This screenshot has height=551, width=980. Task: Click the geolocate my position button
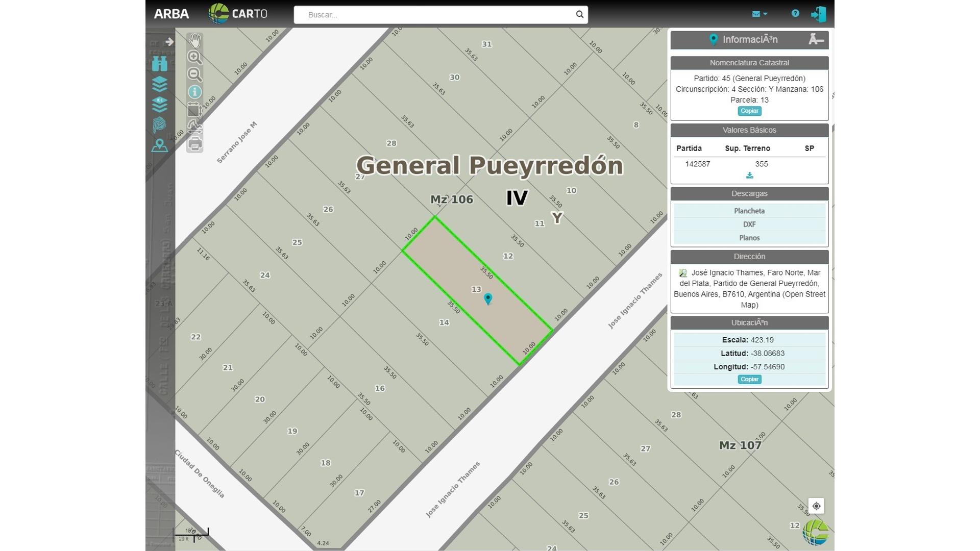(816, 506)
